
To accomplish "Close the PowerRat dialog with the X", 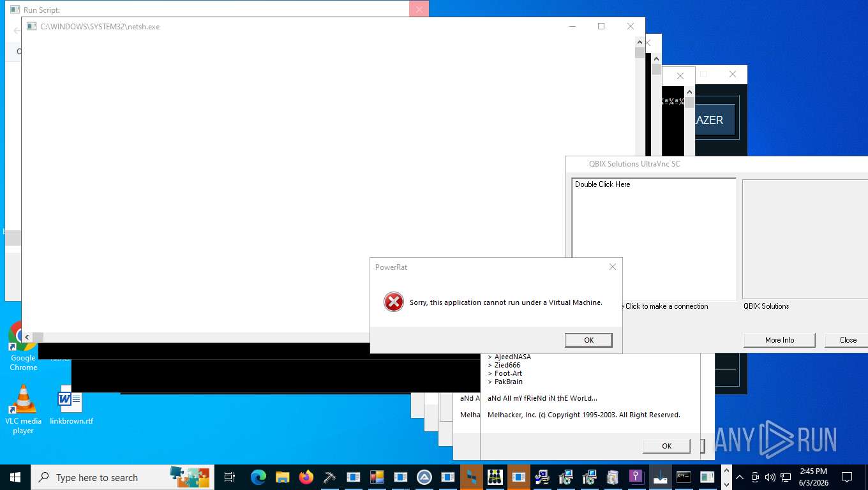I will 613,267.
